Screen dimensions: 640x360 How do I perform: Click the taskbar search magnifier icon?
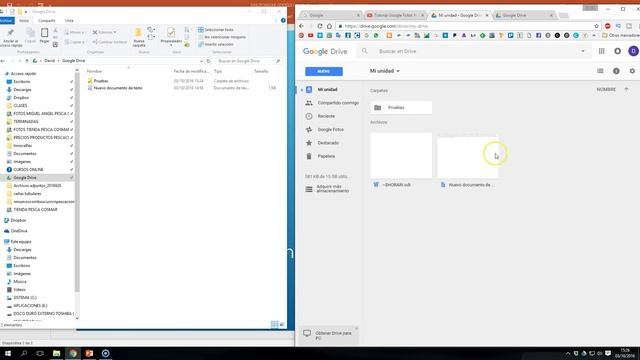(x=24, y=353)
